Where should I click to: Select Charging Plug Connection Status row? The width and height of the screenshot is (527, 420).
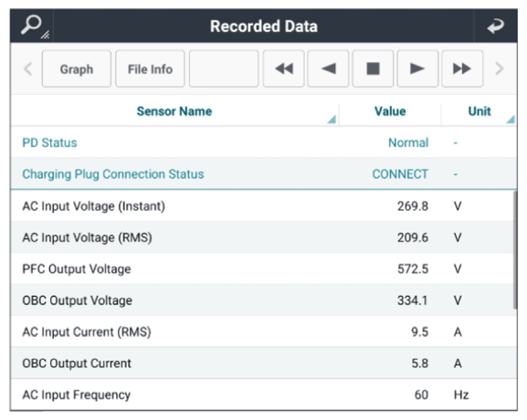[x=264, y=173]
